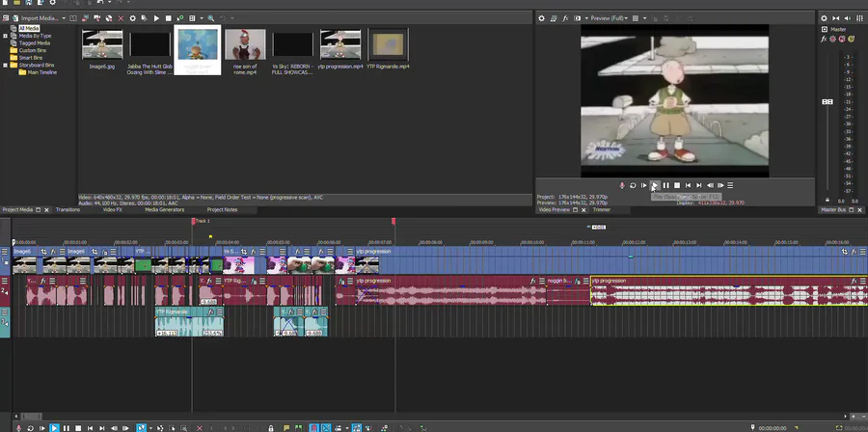Switch to the Video FX tab
This screenshot has height=432, width=868.
point(113,210)
